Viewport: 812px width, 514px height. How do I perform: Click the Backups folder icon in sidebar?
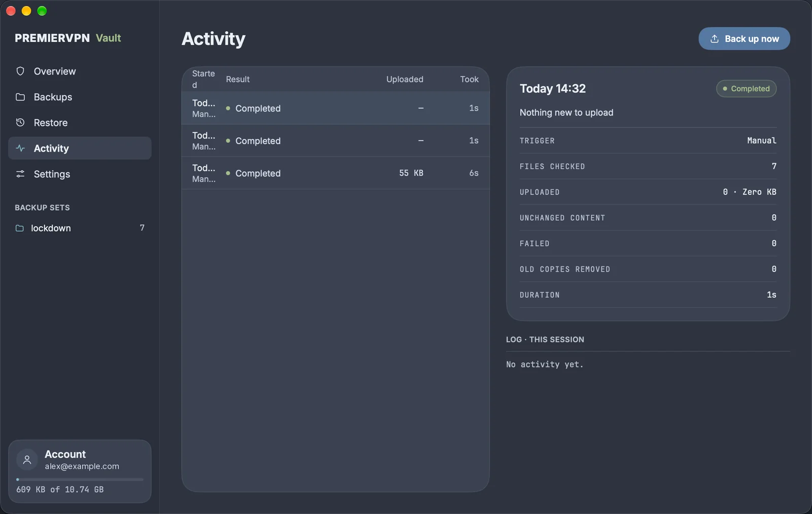tap(20, 97)
